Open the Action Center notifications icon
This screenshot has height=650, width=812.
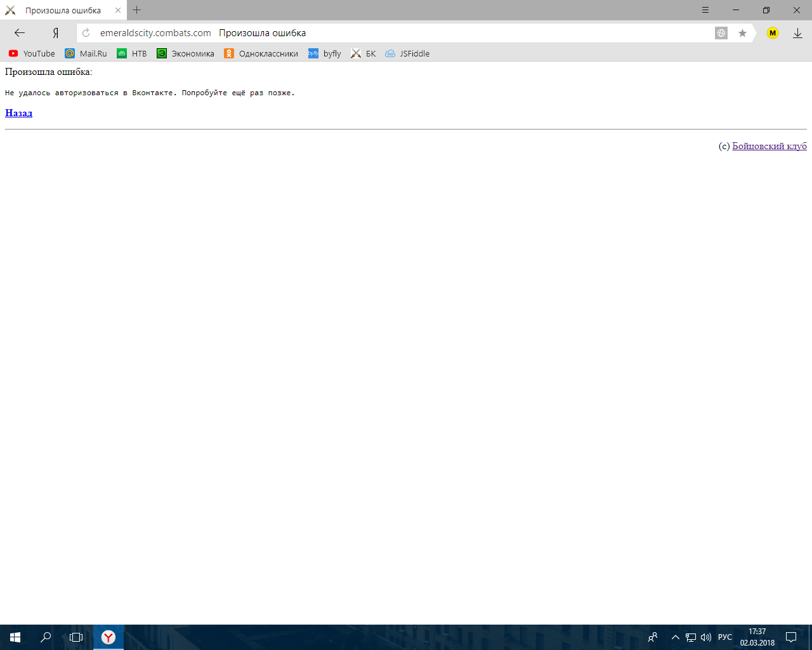(x=791, y=637)
